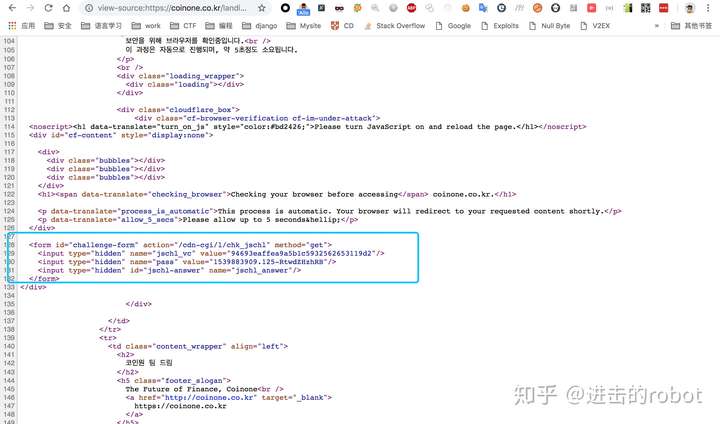Click the jschl_vc hidden input line

pyautogui.click(x=211, y=253)
